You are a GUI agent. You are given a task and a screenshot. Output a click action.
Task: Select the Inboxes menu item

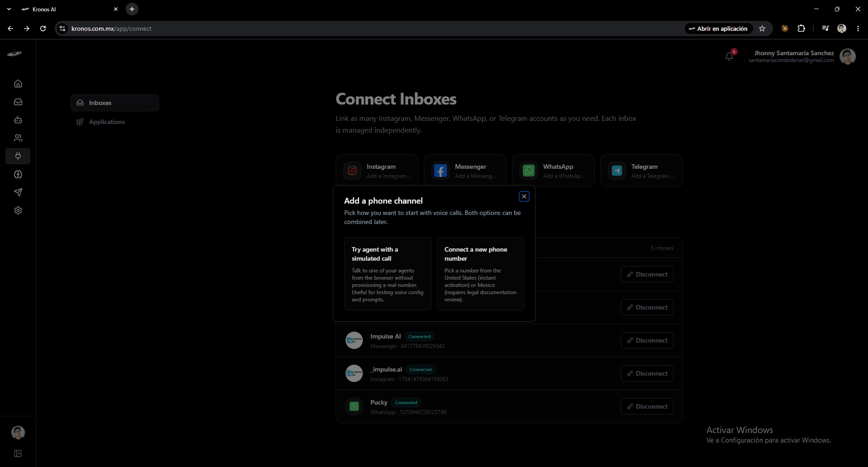[115, 103]
